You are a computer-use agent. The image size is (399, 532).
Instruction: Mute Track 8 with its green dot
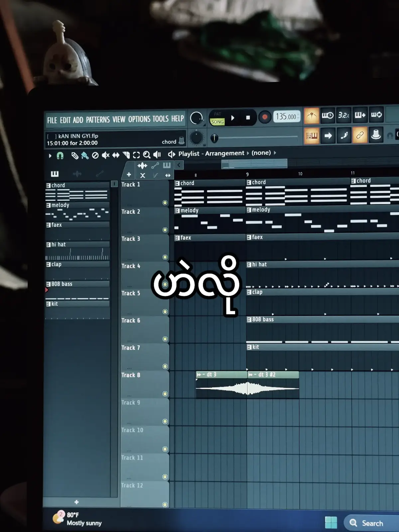coord(165,394)
